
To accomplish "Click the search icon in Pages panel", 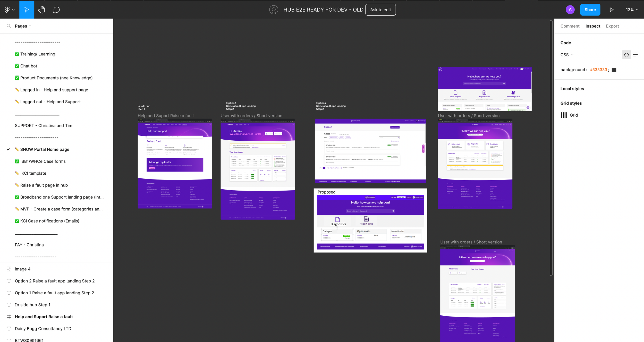I will coord(9,26).
